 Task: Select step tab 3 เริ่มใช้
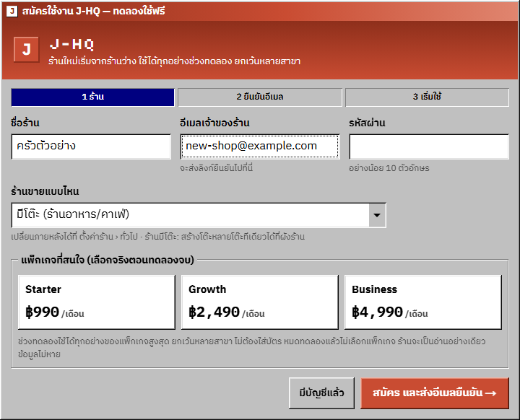pos(427,97)
